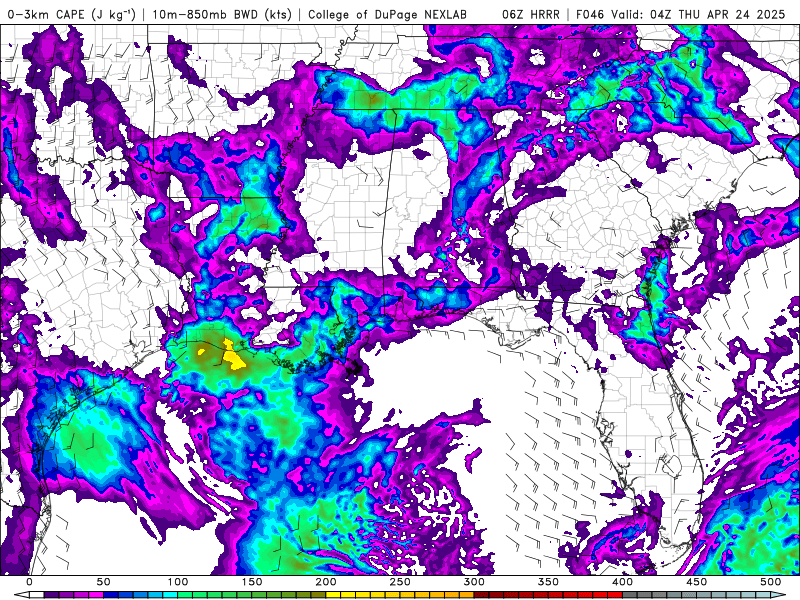
Task: Click the '450' tick label on color bar
Action: (x=696, y=582)
